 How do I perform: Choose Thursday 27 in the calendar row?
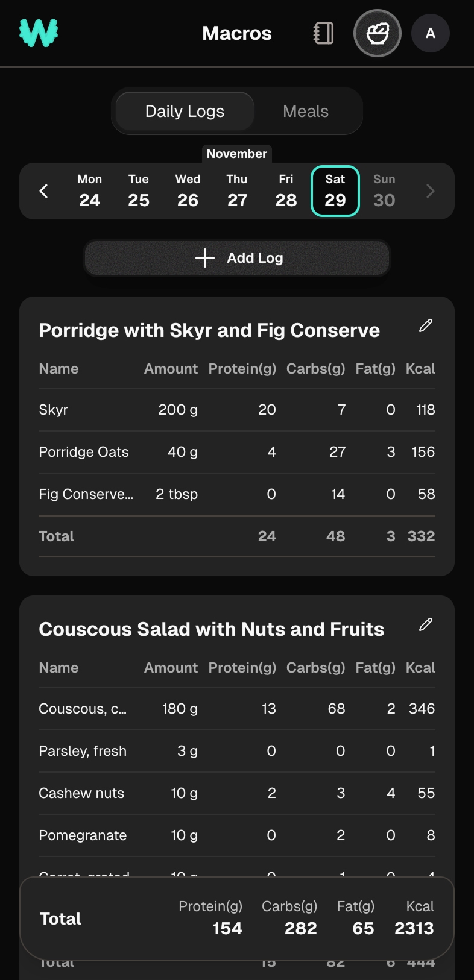(x=237, y=191)
